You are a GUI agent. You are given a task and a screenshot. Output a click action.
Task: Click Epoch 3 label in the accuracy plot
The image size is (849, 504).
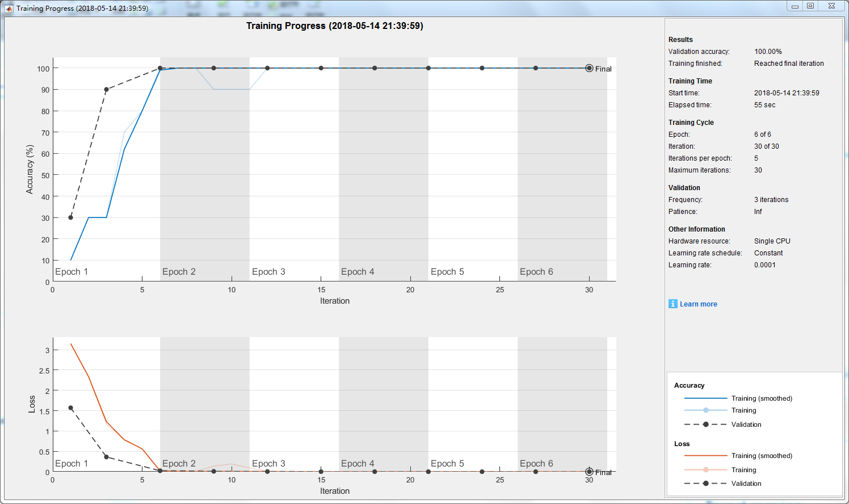point(268,272)
